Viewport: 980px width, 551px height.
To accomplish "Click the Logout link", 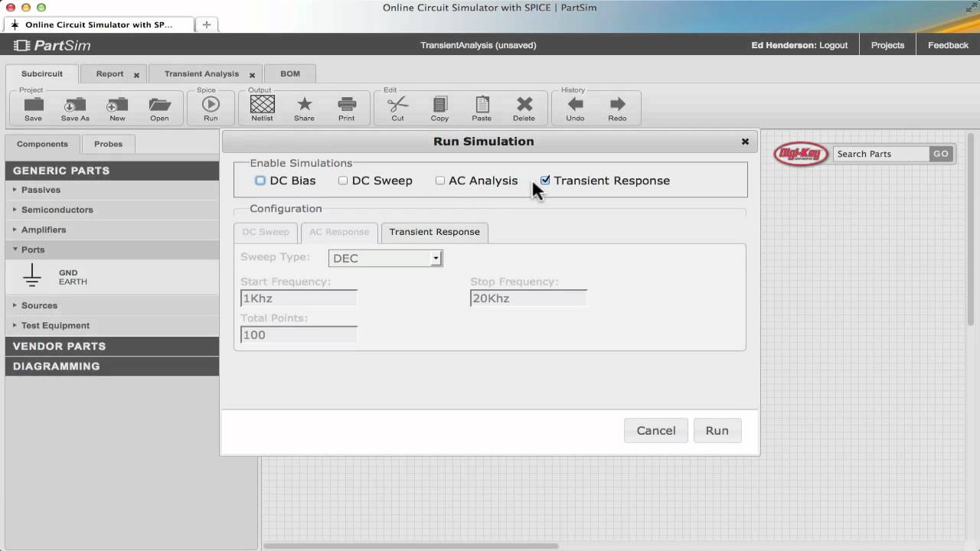I will [833, 45].
